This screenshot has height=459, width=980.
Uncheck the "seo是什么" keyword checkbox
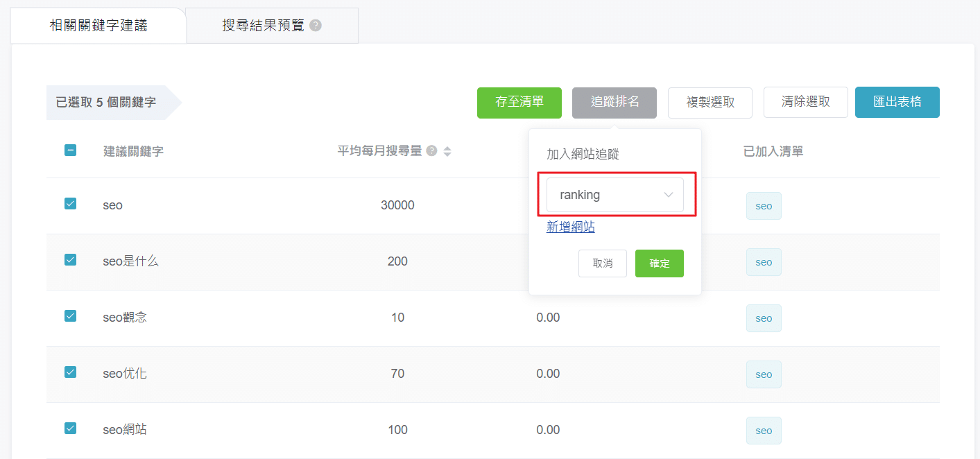(70, 259)
